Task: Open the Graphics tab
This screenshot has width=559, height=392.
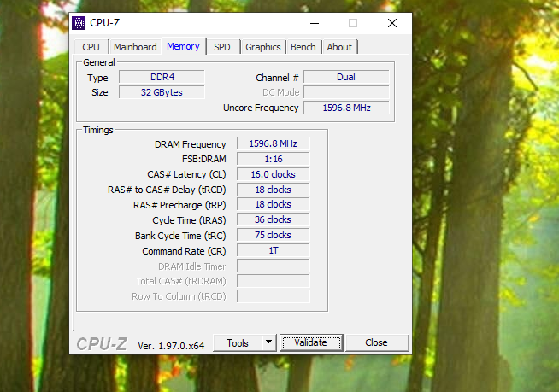Action: [263, 47]
